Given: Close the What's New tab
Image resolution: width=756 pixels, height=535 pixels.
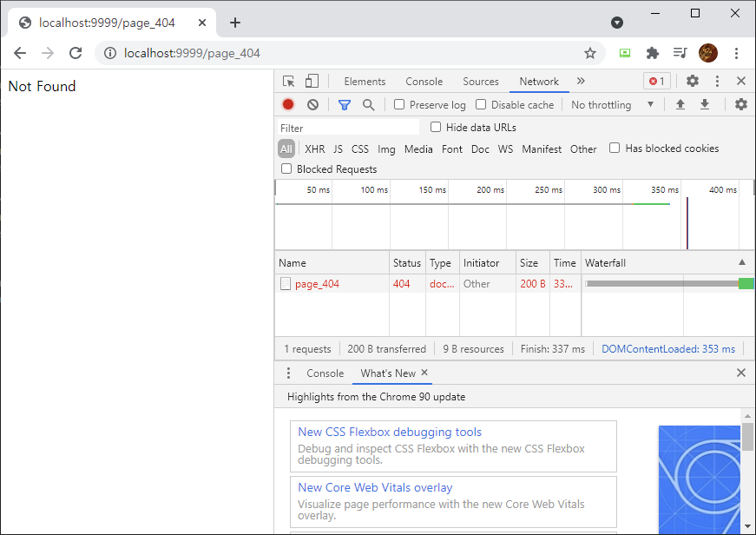Looking at the screenshot, I should 424,373.
